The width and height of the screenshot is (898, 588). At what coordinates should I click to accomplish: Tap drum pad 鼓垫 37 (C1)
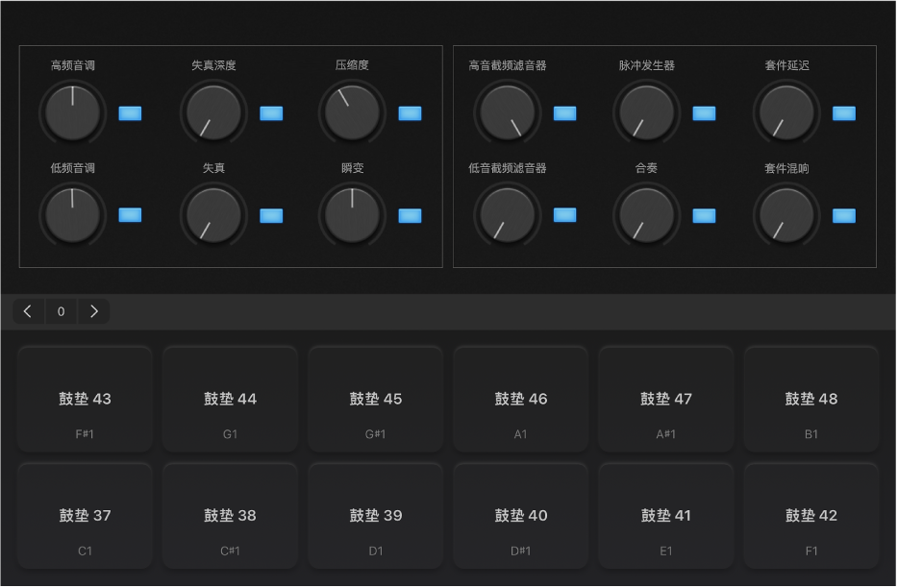(x=85, y=515)
